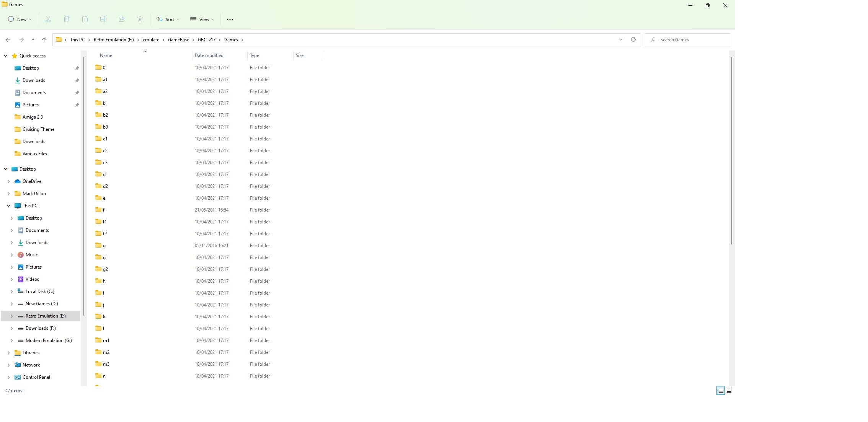Open Local Disk (C:) drive
This screenshot has width=868, height=422.
point(39,292)
